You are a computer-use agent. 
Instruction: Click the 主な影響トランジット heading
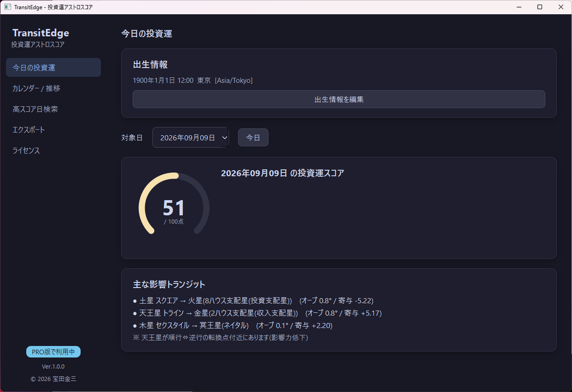point(169,284)
